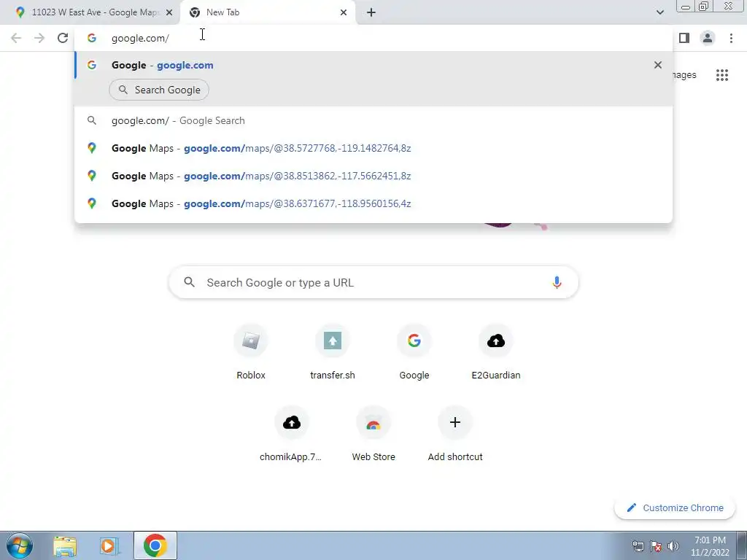Close the 11023 W East Ave Maps tab
The width and height of the screenshot is (747, 560).
169,12
